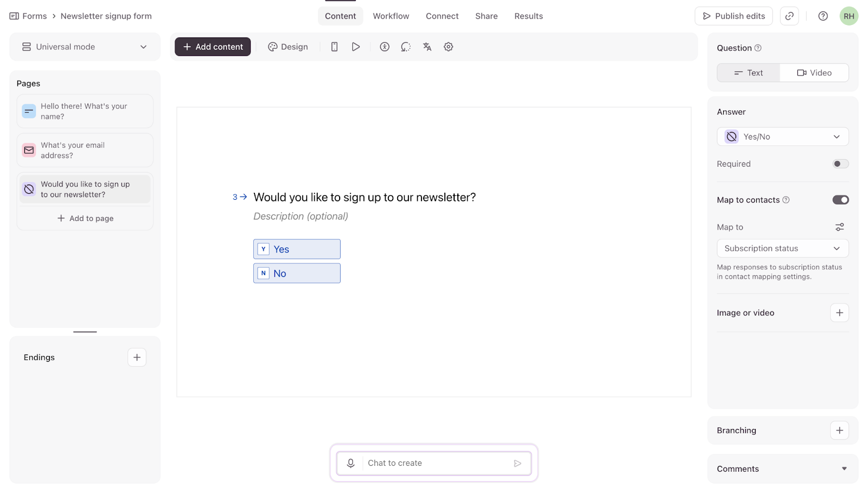Click the Publish edits button

pyautogui.click(x=733, y=16)
